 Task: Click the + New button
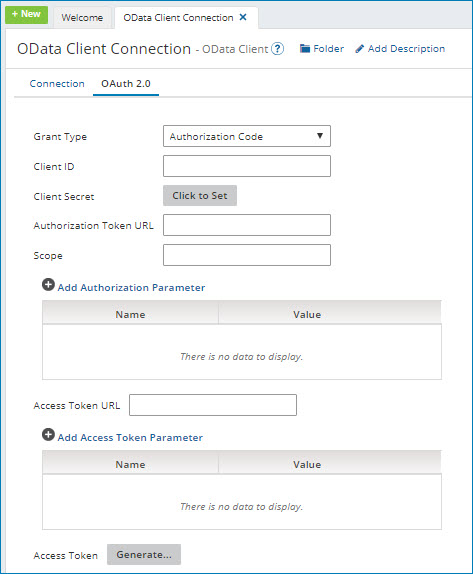coord(26,15)
